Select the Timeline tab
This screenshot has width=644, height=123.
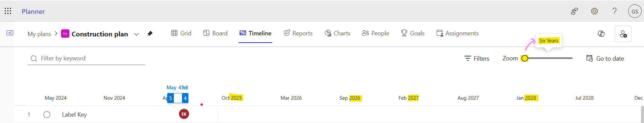[255, 33]
